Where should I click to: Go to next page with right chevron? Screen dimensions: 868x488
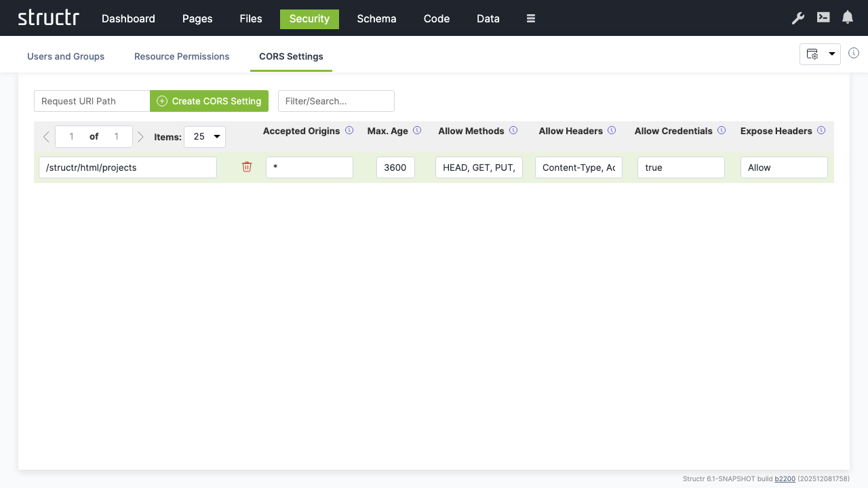click(x=140, y=137)
